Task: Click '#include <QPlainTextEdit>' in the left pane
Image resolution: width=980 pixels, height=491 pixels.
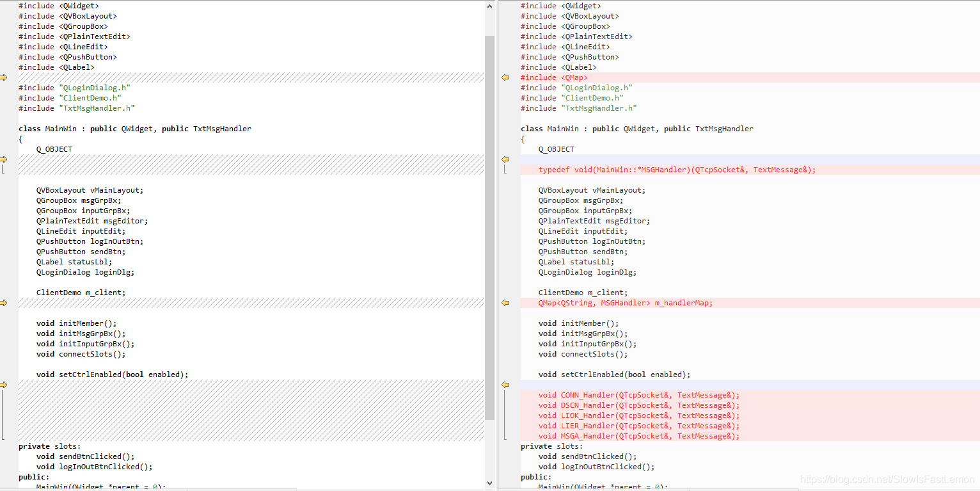Action: [x=74, y=36]
